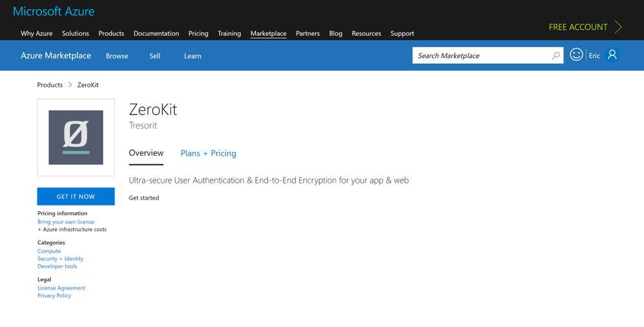Click the Tresorit publisher name
The height and width of the screenshot is (327, 644).
click(x=143, y=126)
